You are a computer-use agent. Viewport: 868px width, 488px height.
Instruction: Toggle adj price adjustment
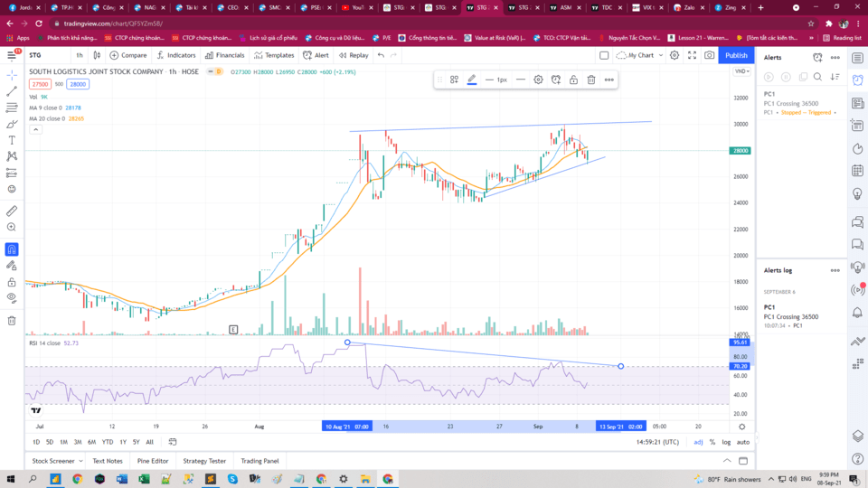(x=698, y=442)
